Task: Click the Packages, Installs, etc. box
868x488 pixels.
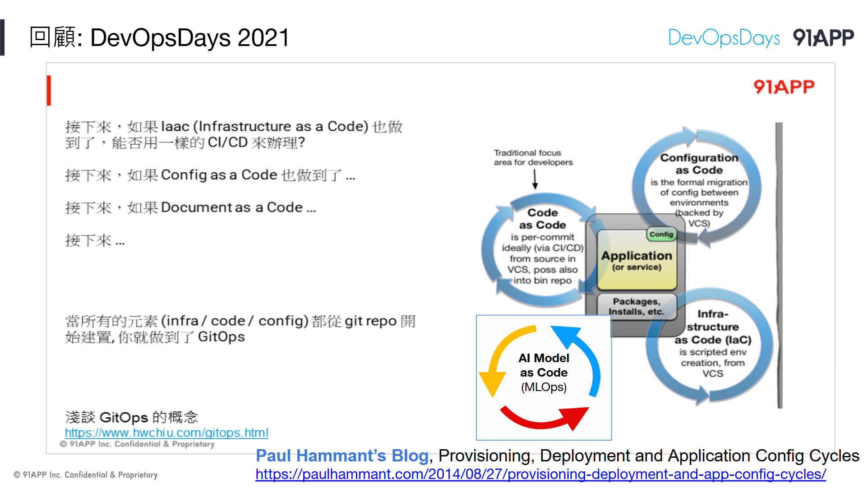Action: (636, 307)
